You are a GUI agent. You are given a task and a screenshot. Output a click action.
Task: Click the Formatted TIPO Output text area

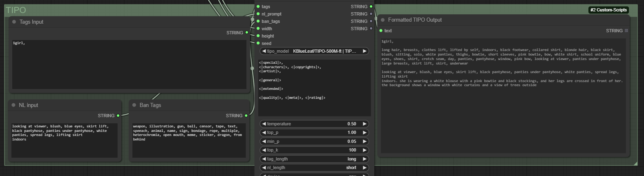pos(503,96)
